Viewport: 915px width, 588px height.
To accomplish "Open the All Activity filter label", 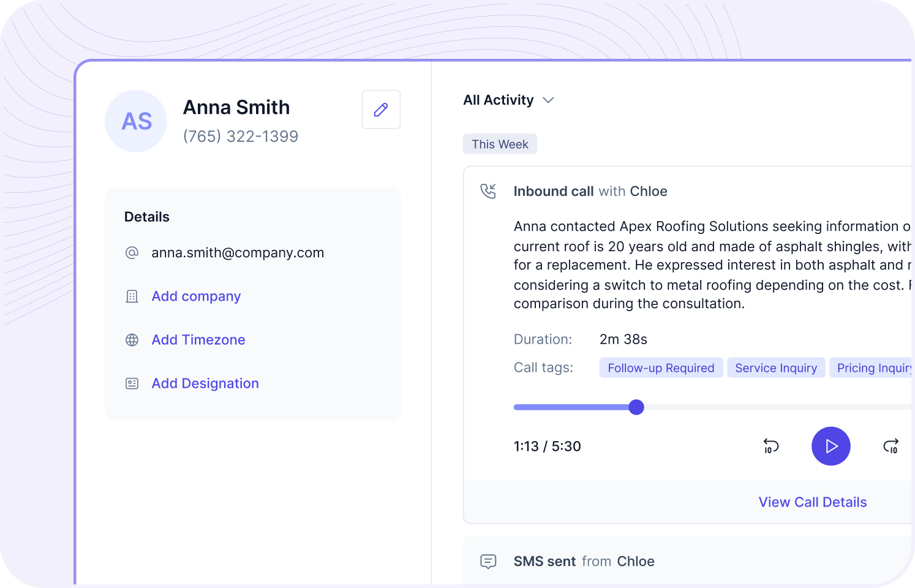I will click(498, 100).
